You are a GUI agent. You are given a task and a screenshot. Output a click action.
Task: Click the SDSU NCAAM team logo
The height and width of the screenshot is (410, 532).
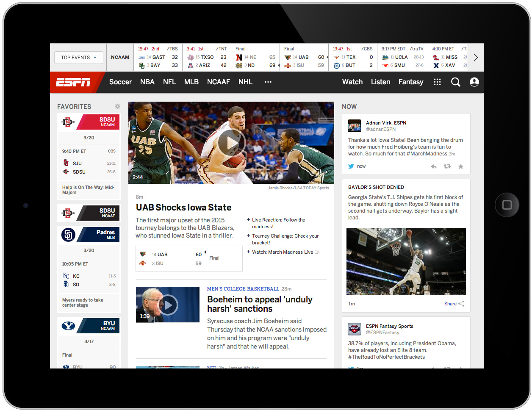point(68,122)
